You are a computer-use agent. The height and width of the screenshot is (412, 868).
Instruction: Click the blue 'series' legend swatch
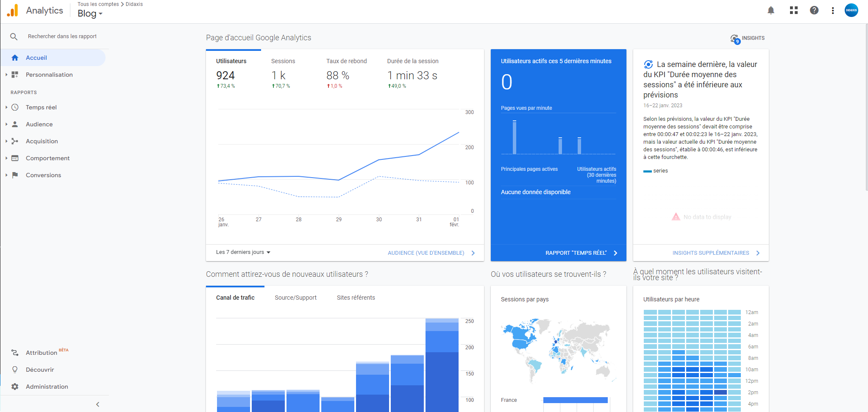tap(647, 171)
